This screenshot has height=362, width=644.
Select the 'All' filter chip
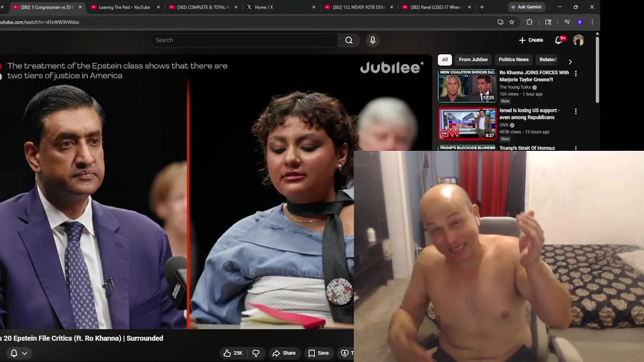pos(445,59)
